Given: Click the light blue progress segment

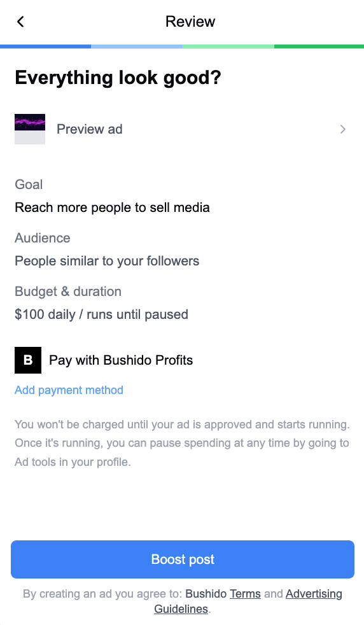Looking at the screenshot, I should (x=137, y=46).
